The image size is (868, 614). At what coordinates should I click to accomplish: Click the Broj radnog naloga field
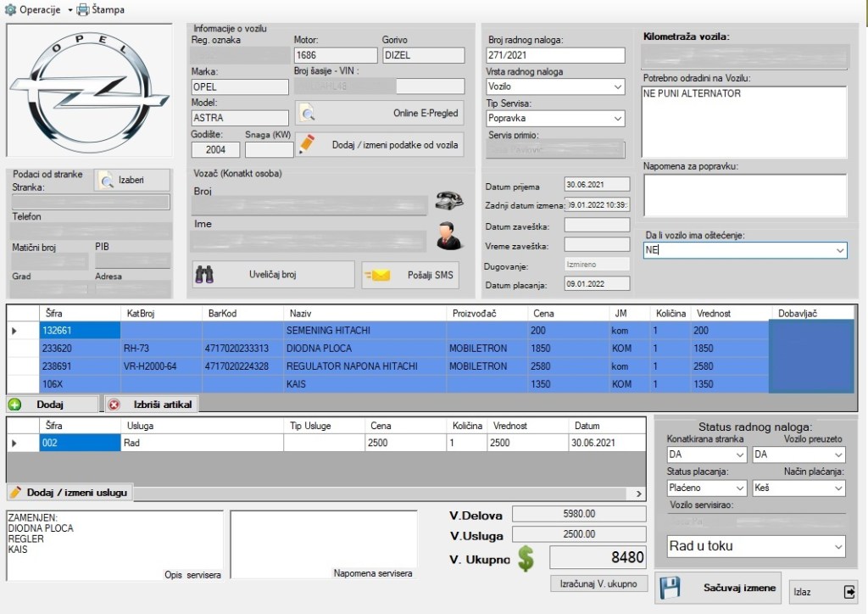(554, 55)
